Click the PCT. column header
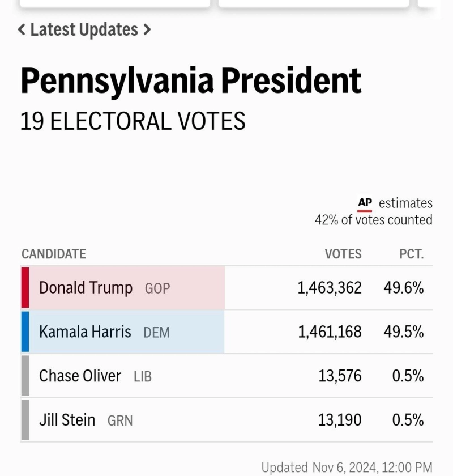453x476 pixels. (x=411, y=254)
